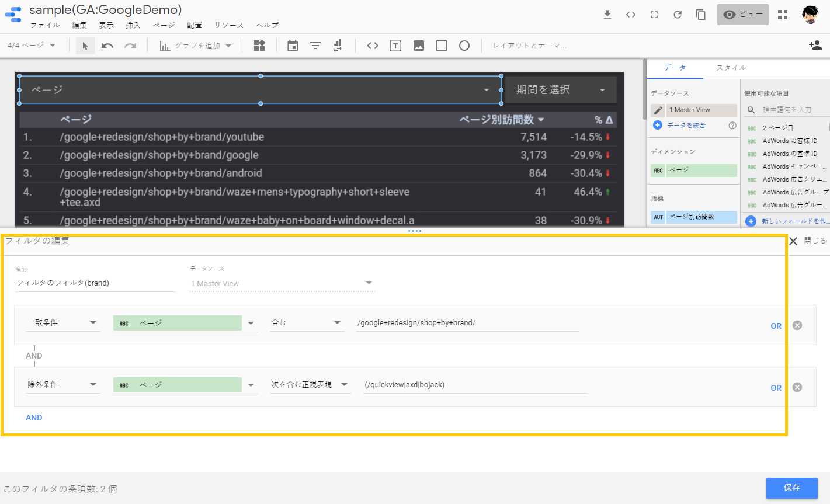Close the filter editor panel

pyautogui.click(x=807, y=241)
